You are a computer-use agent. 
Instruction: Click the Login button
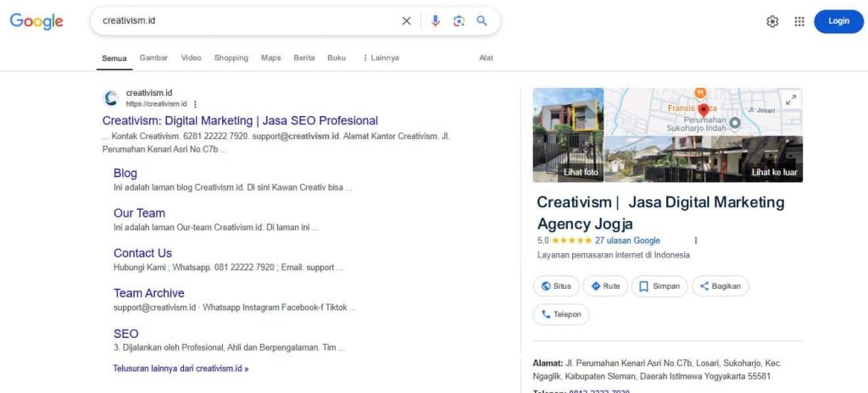click(838, 21)
